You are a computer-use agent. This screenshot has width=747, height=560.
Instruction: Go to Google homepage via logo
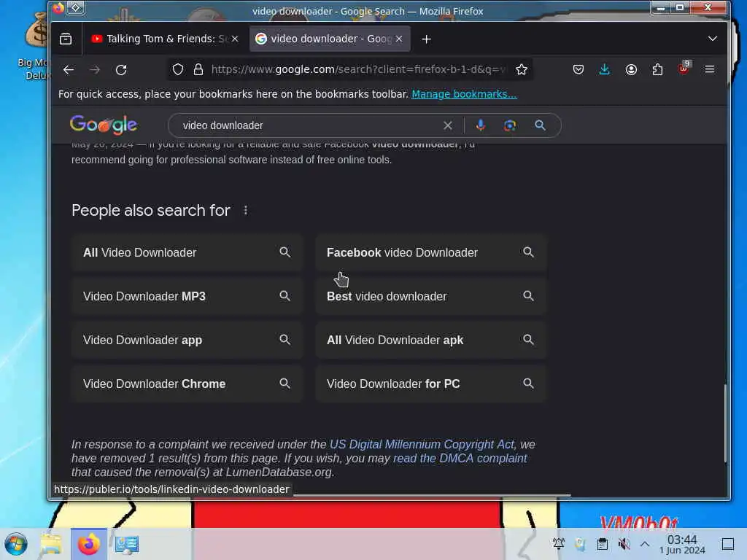point(104,125)
